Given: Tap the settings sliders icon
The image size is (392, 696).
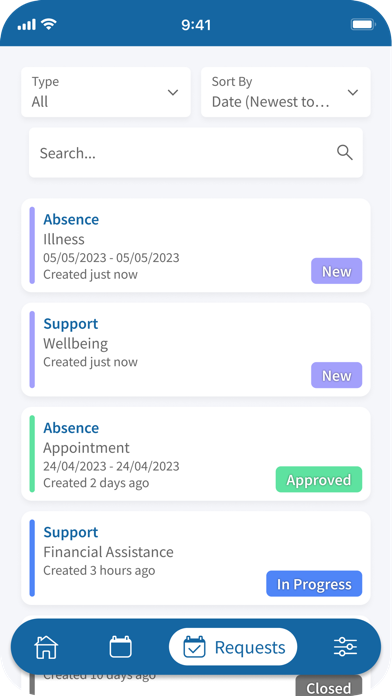Looking at the screenshot, I should pyautogui.click(x=345, y=647).
